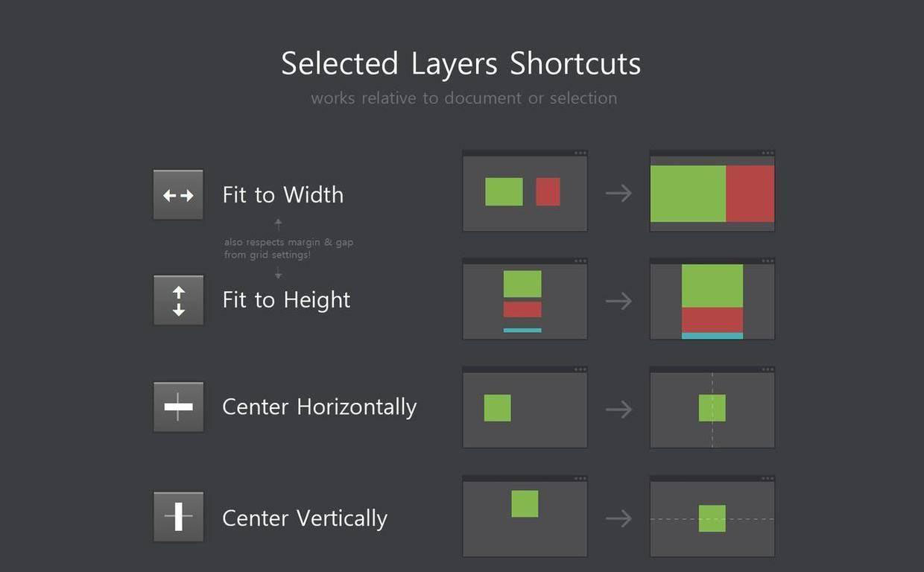Select the "Fit to Width" label
Image resolution: width=924 pixels, height=572 pixels.
click(283, 195)
